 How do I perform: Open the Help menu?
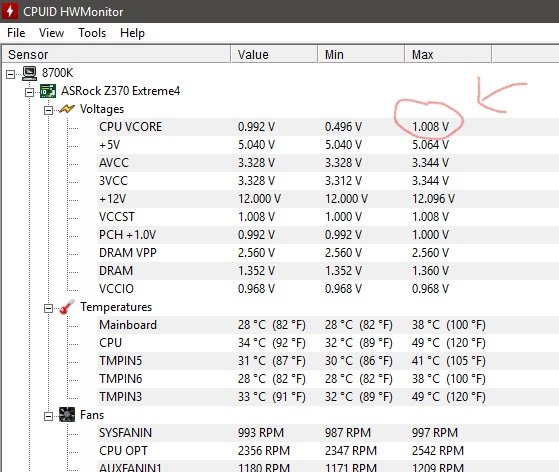[132, 33]
